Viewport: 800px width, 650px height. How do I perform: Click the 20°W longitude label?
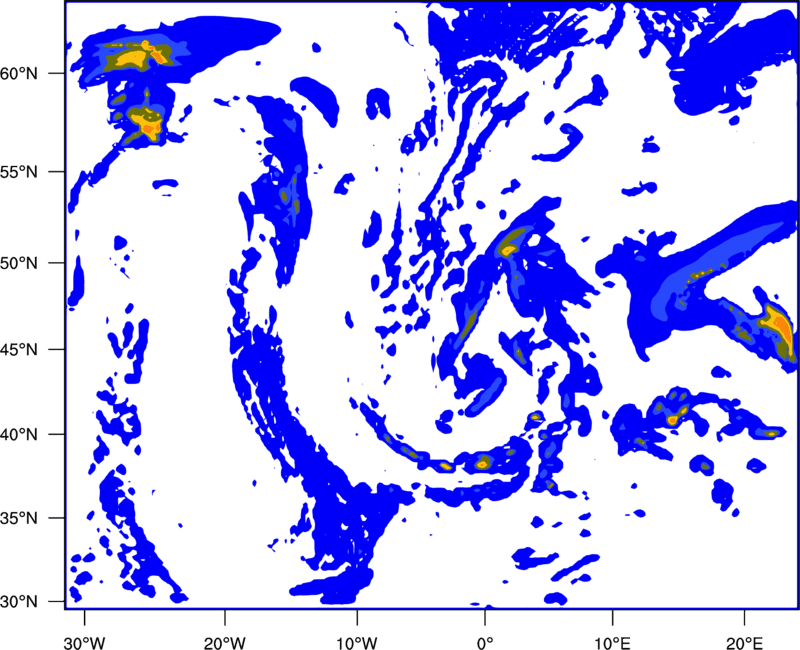point(224,643)
